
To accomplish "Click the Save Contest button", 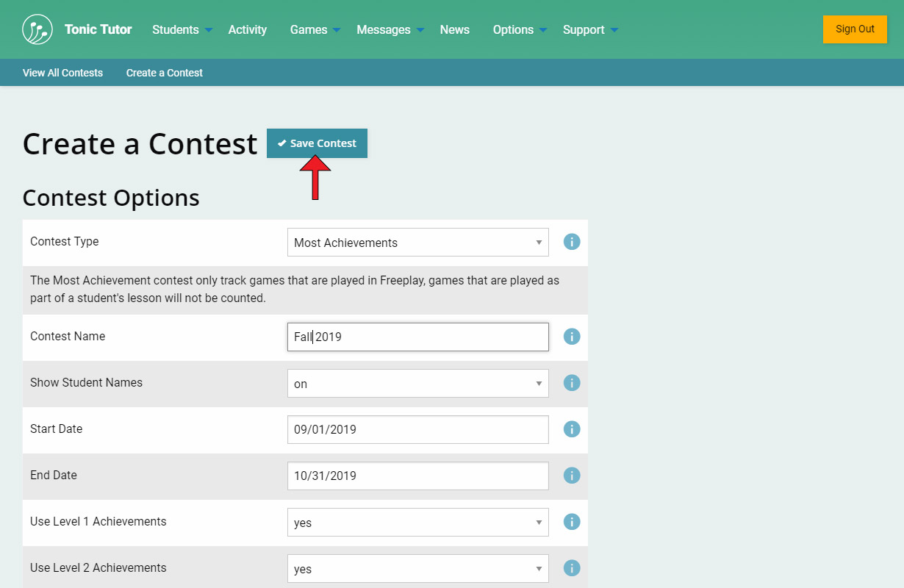I will coord(317,143).
